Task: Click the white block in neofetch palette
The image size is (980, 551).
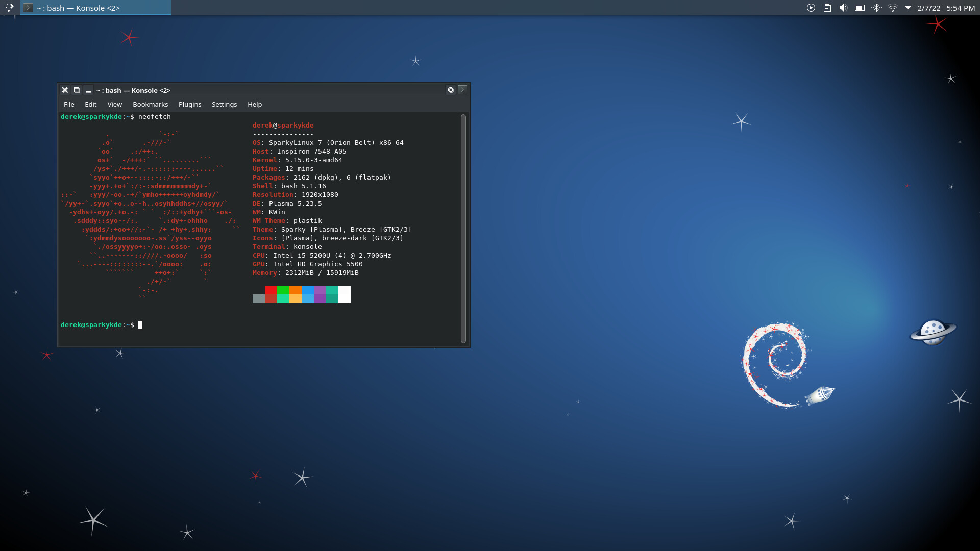Action: coord(345,294)
